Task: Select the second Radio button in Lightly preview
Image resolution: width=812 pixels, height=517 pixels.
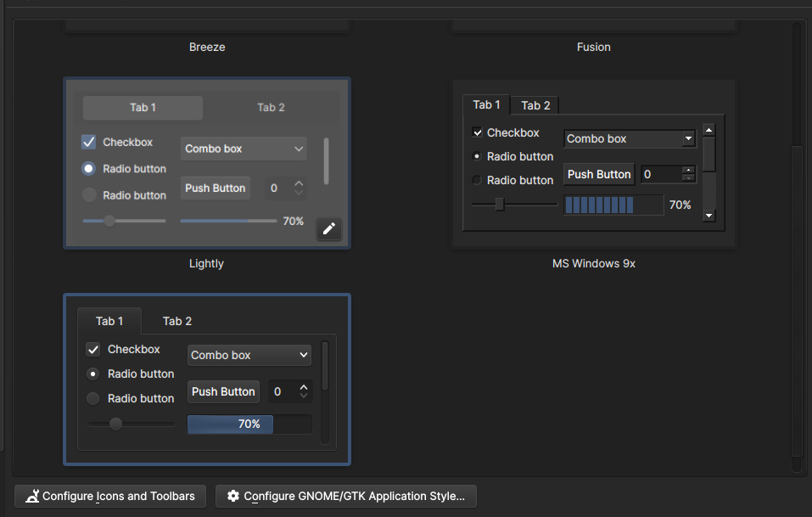Action: click(x=88, y=195)
